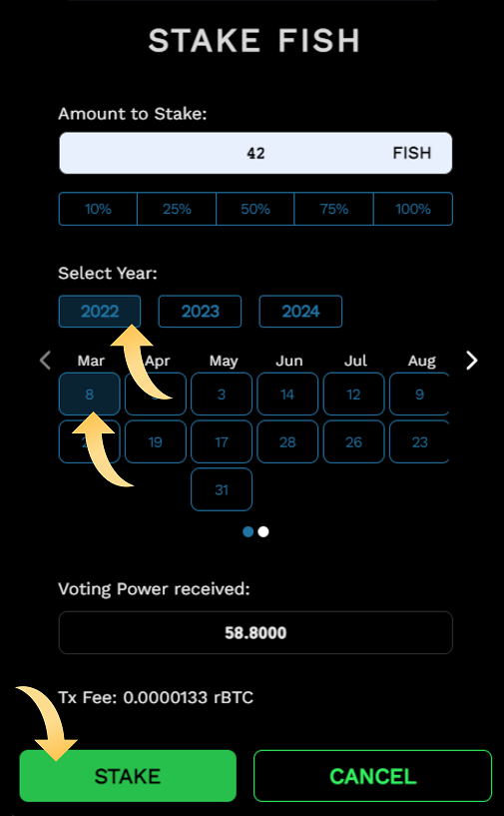504x816 pixels.
Task: Go to next months with right chevron
Action: coord(471,361)
